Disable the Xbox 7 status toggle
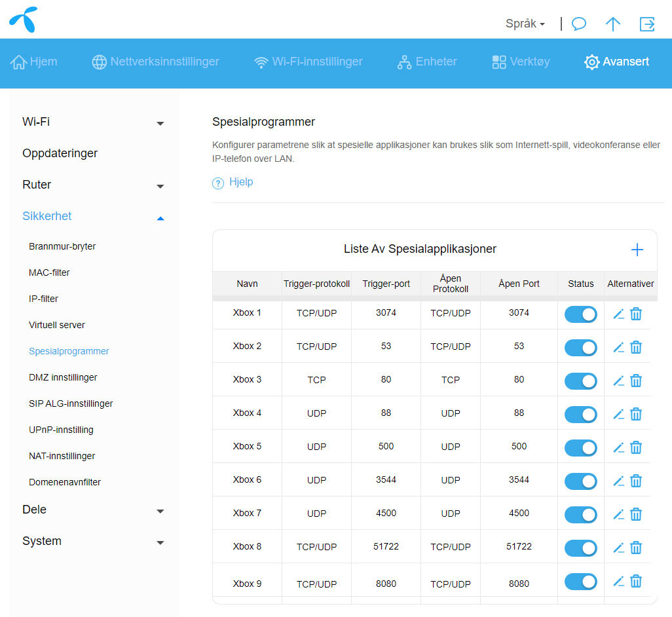The height and width of the screenshot is (617, 672). (x=581, y=515)
